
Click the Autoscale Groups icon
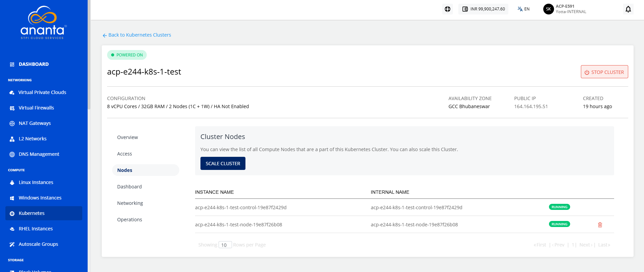(12, 244)
